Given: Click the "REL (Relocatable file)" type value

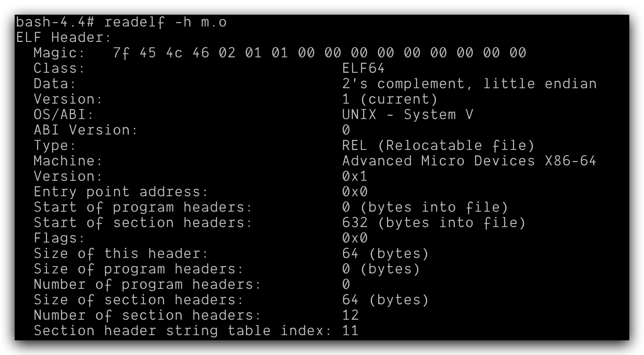Looking at the screenshot, I should point(438,146).
